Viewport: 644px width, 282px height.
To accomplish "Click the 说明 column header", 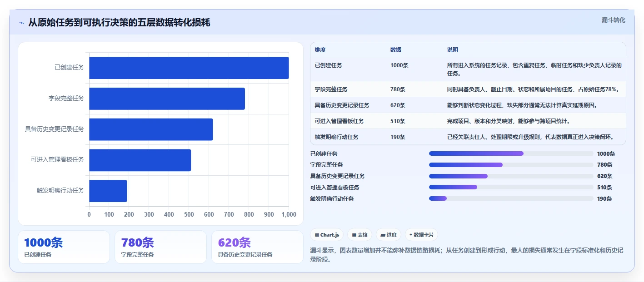I will [x=453, y=50].
